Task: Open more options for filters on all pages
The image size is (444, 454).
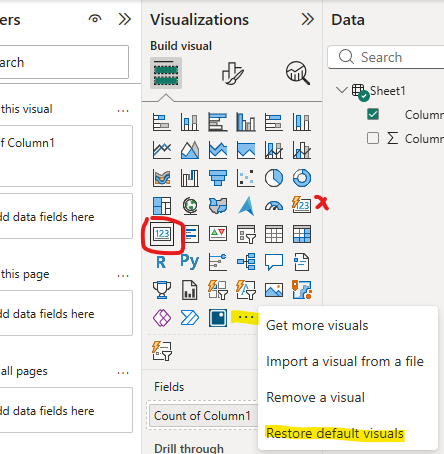Action: 123,373
